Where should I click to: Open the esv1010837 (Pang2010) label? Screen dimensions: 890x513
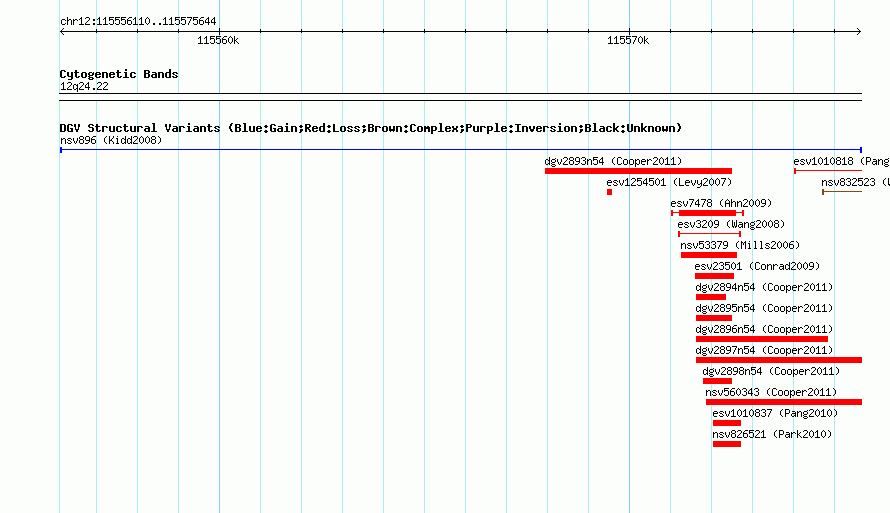click(775, 413)
